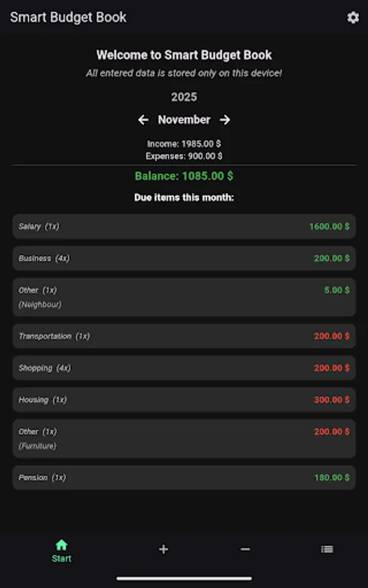The width and height of the screenshot is (368, 588).
Task: Open settings with the gear icon
Action: click(352, 17)
